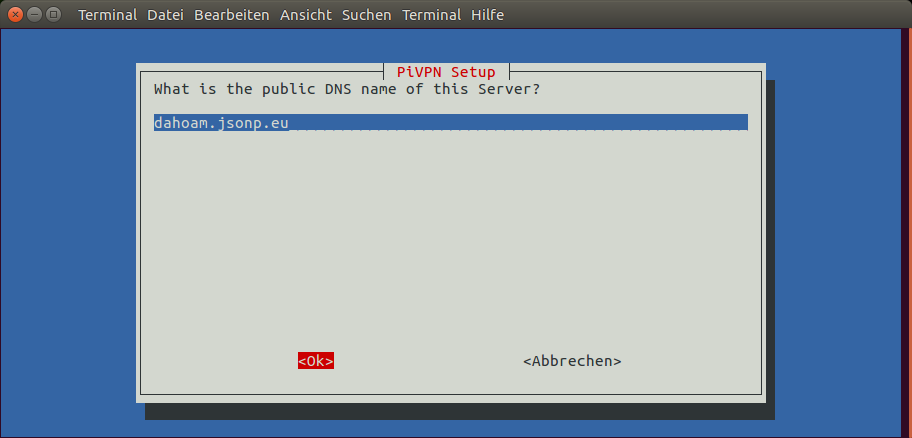Open the Bearbeiten menu

click(x=231, y=15)
